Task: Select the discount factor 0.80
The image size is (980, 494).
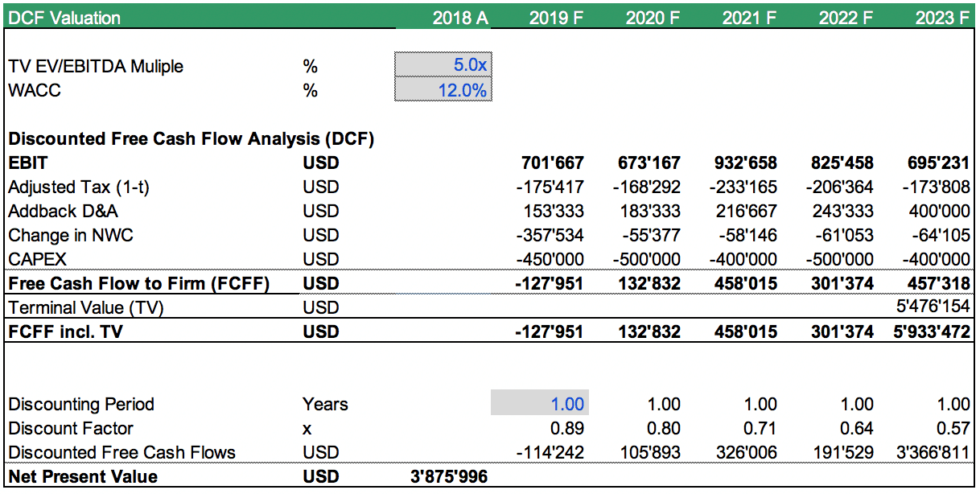Action: point(665,428)
